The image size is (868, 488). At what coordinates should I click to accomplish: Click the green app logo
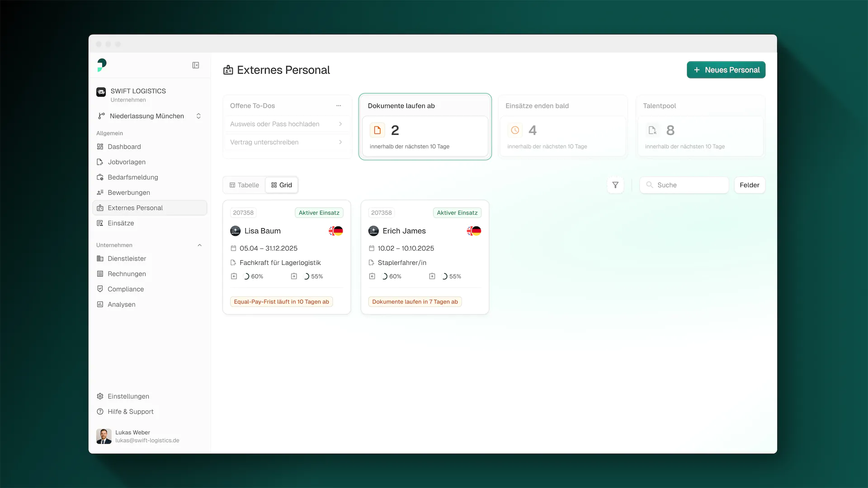[x=102, y=65]
